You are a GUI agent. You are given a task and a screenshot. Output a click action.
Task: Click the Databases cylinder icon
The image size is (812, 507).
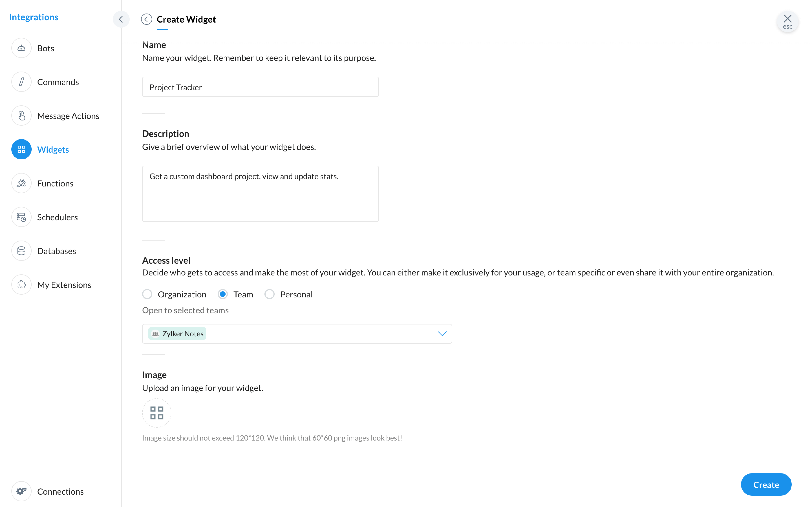coord(21,251)
